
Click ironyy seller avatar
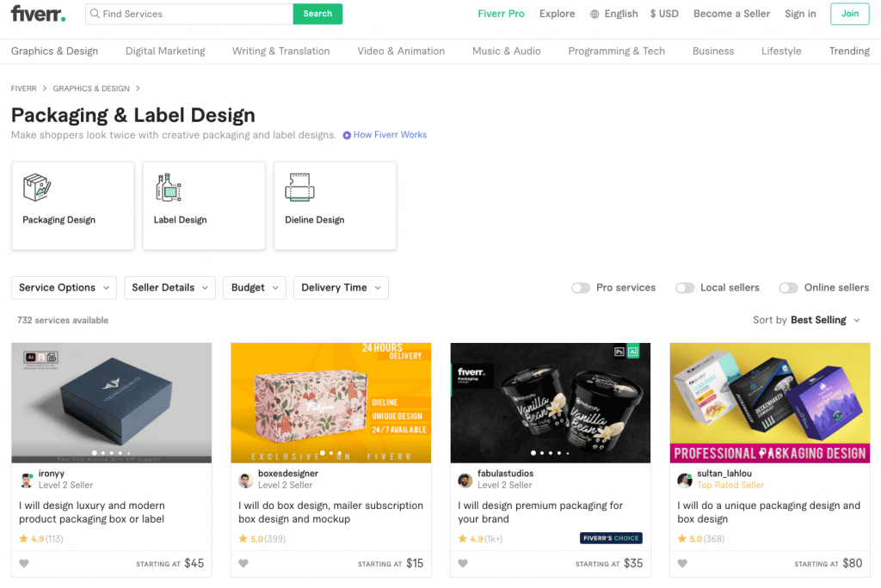(27, 481)
